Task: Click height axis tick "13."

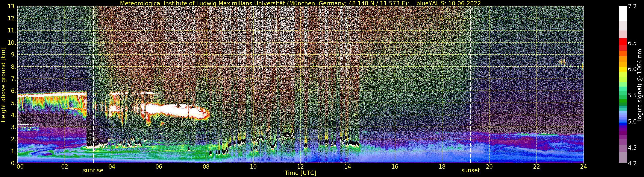Action: click(x=12, y=6)
